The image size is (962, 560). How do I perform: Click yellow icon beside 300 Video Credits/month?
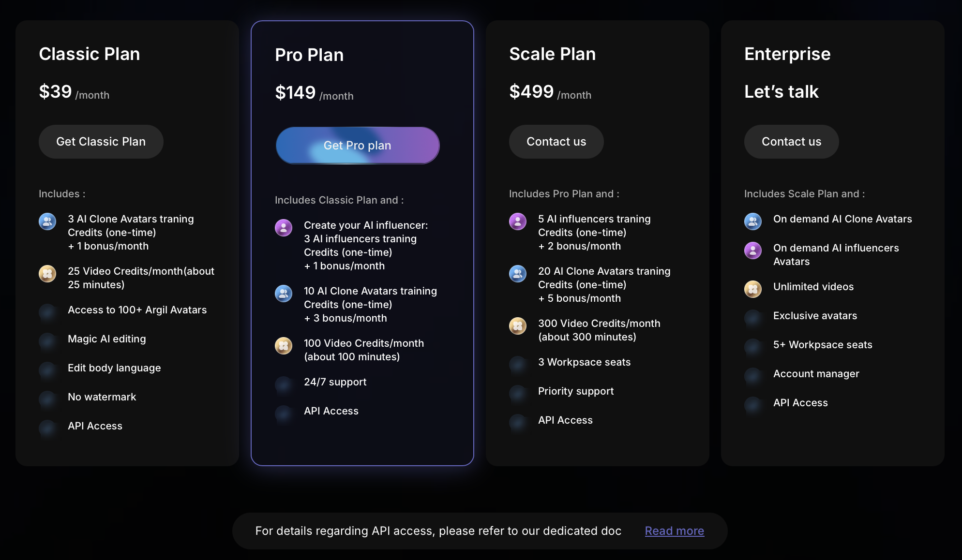click(x=518, y=326)
